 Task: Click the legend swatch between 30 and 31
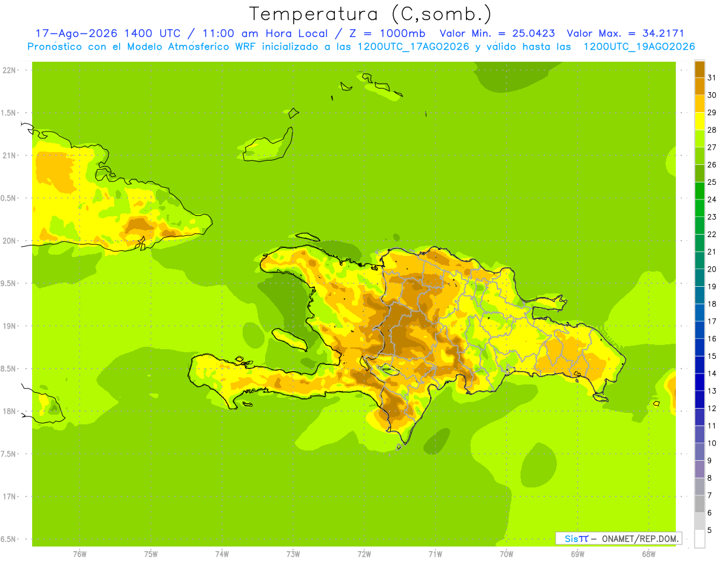(x=699, y=86)
